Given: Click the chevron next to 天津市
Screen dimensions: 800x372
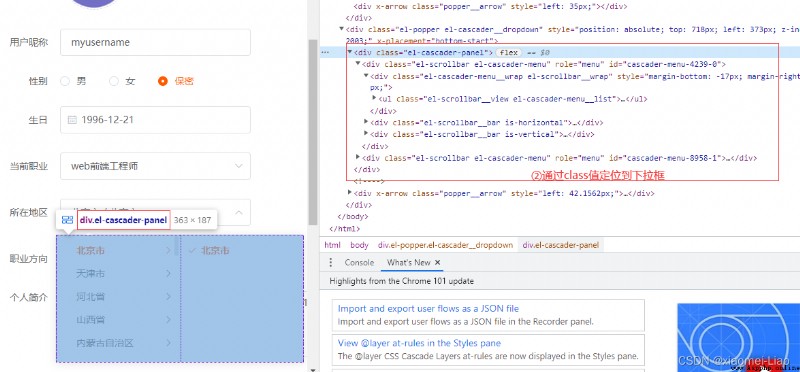Looking at the screenshot, I should pyautogui.click(x=168, y=274).
